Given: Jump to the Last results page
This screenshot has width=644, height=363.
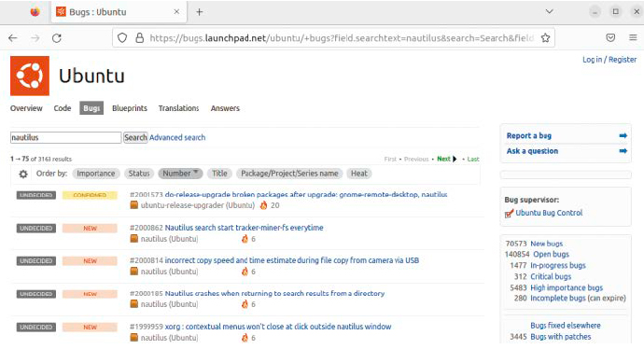Looking at the screenshot, I should tap(473, 159).
